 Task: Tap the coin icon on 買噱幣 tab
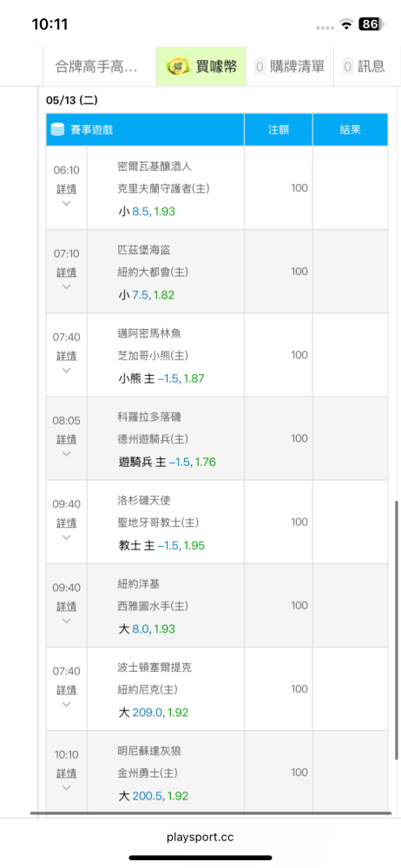[x=178, y=67]
